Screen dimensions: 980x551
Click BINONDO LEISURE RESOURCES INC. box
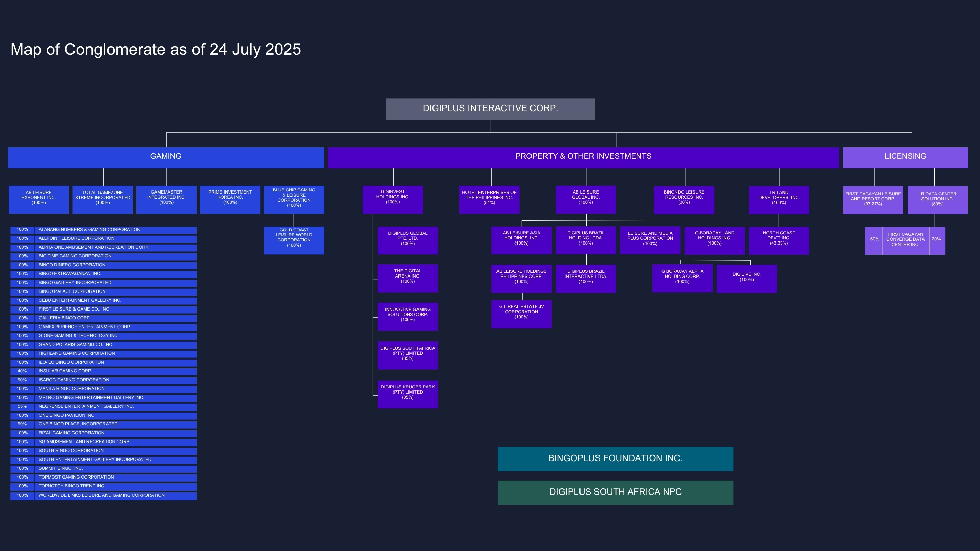pyautogui.click(x=684, y=200)
